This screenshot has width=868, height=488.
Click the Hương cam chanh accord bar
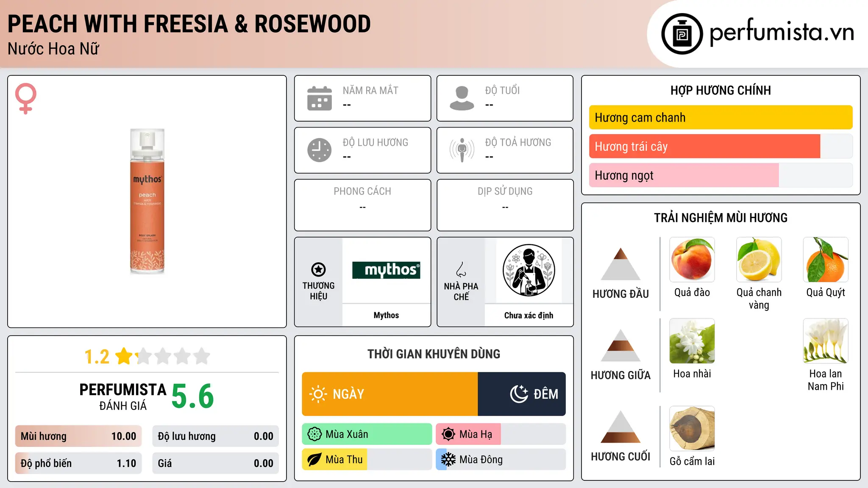(721, 117)
